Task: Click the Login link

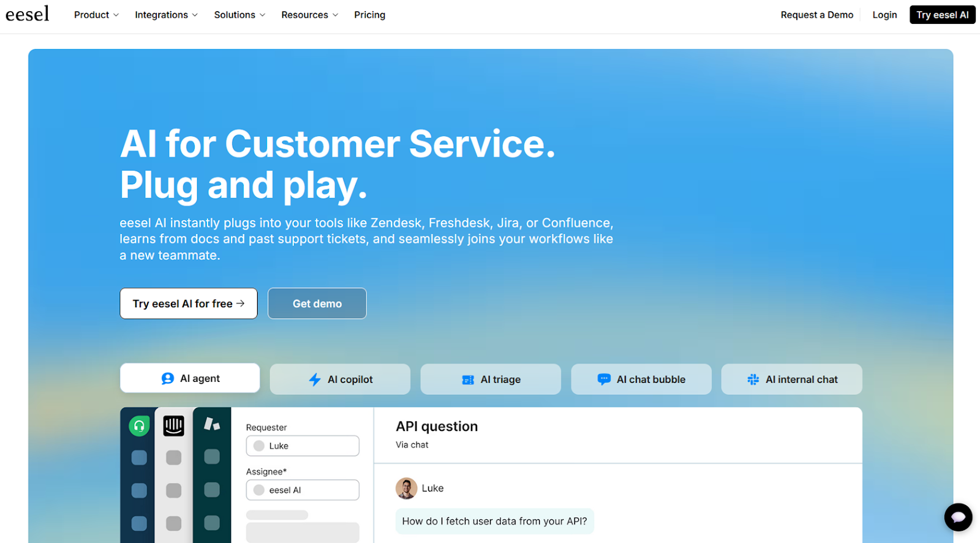Action: point(884,15)
